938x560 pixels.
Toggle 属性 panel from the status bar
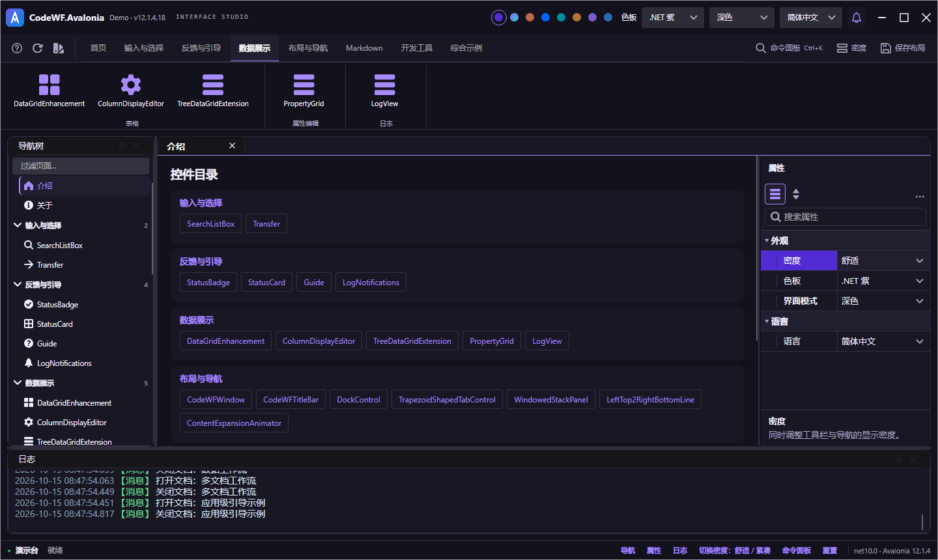pyautogui.click(x=654, y=550)
